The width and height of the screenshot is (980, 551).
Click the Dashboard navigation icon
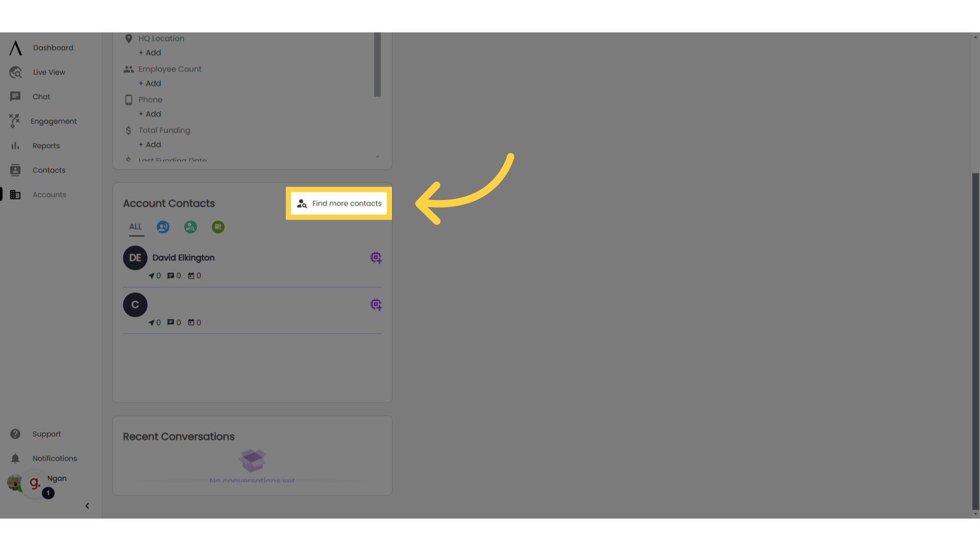tap(15, 47)
